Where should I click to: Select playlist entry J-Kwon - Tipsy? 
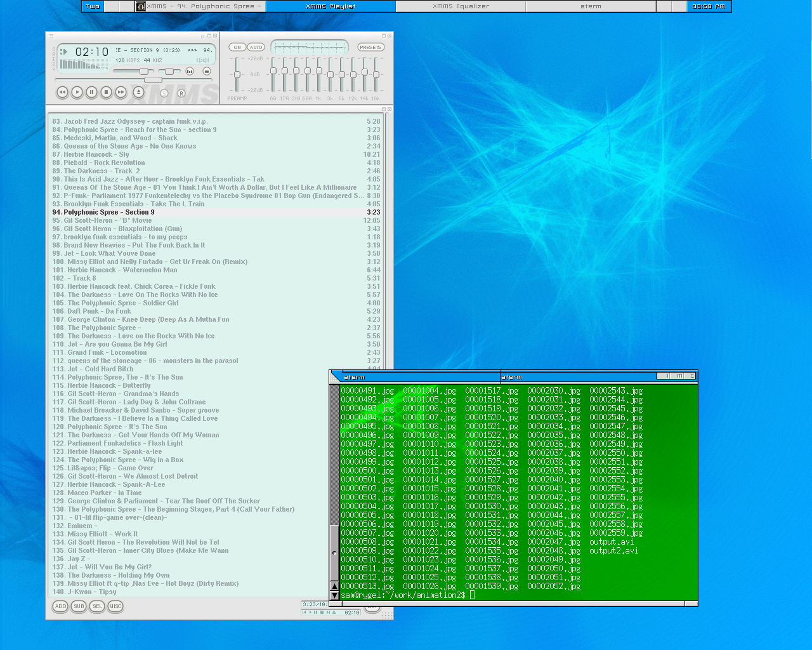click(x=190, y=592)
